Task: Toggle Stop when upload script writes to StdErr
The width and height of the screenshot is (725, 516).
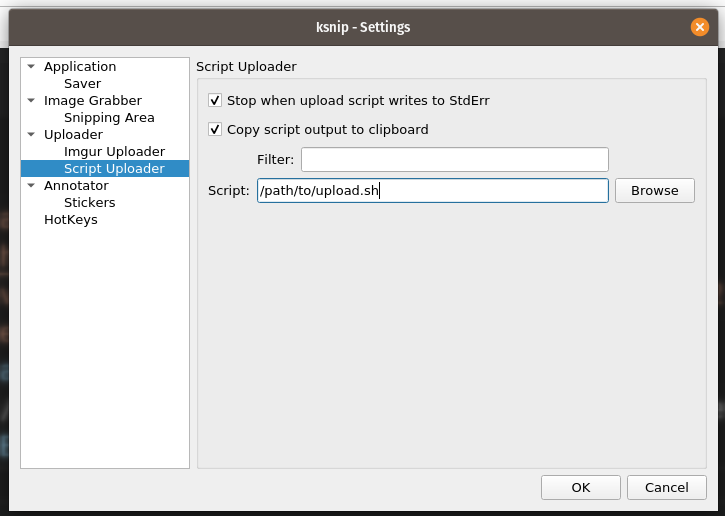Action: [x=215, y=100]
